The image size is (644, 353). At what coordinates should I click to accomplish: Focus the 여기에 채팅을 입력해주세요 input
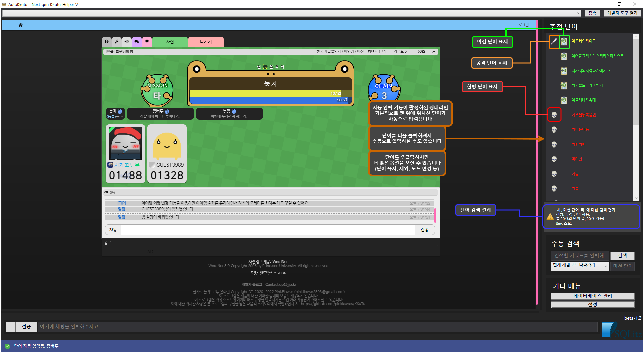pyautogui.click(x=317, y=327)
